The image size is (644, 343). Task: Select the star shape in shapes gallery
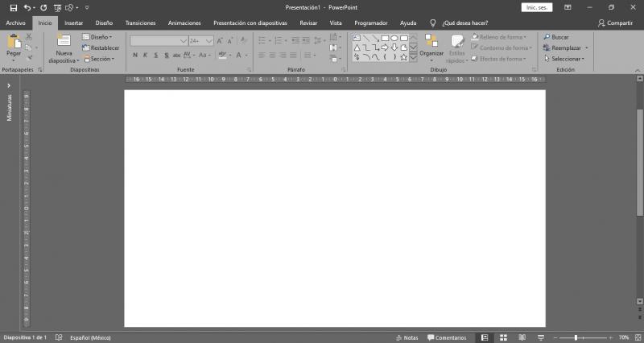[x=403, y=57]
